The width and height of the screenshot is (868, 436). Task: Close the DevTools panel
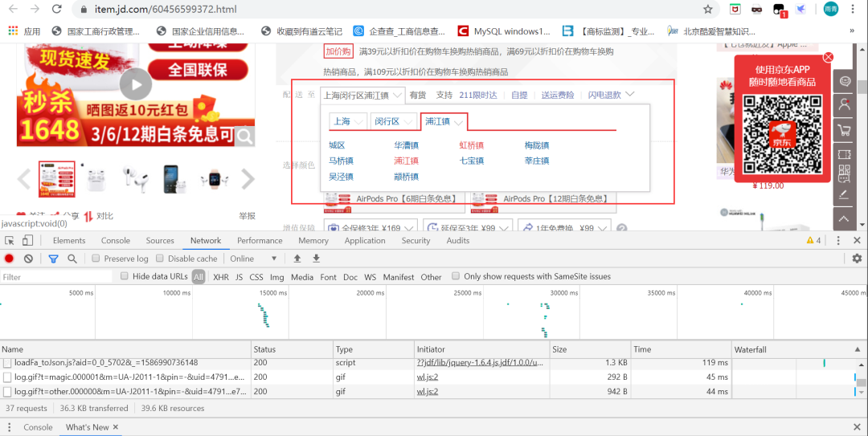857,240
